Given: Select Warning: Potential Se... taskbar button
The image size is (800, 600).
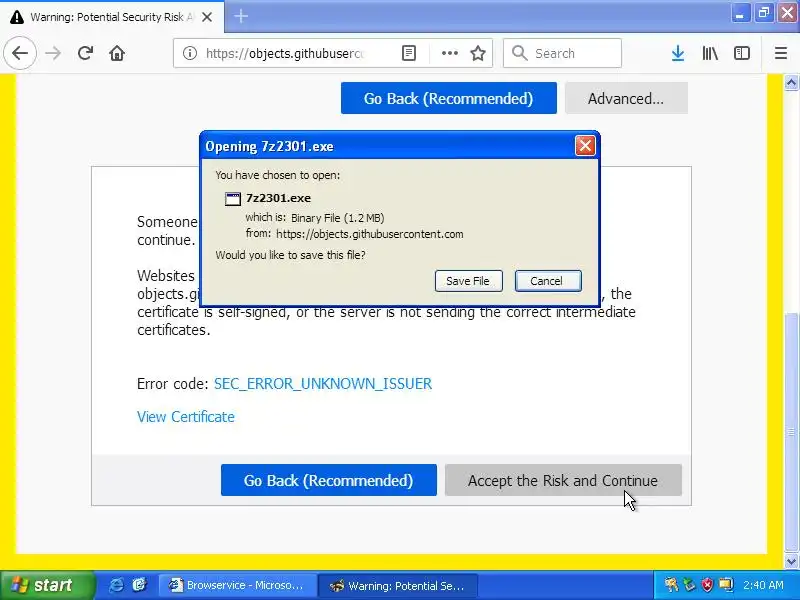Looking at the screenshot, I should point(398,585).
